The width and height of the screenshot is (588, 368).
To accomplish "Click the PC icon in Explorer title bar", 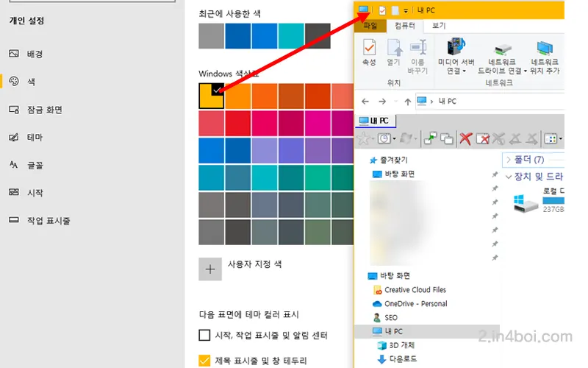I will coord(363,10).
